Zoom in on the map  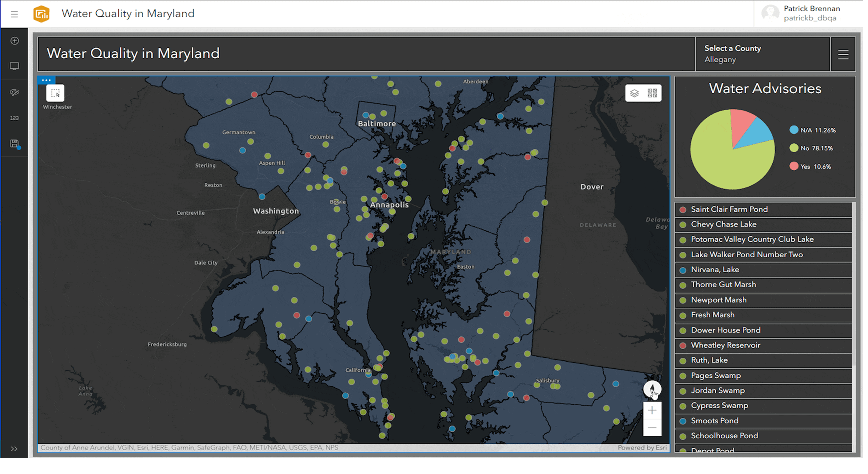(652, 410)
